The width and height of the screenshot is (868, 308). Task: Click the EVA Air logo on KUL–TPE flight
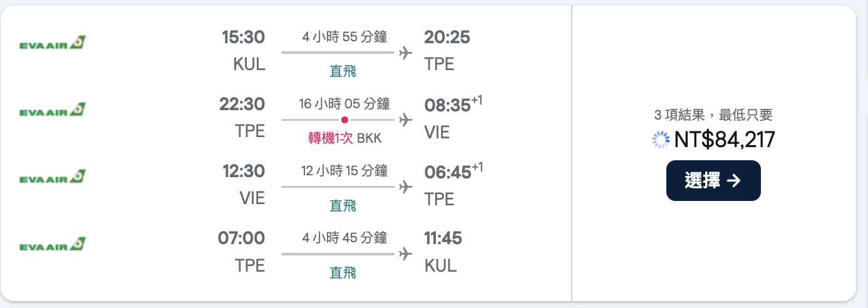pos(53,43)
